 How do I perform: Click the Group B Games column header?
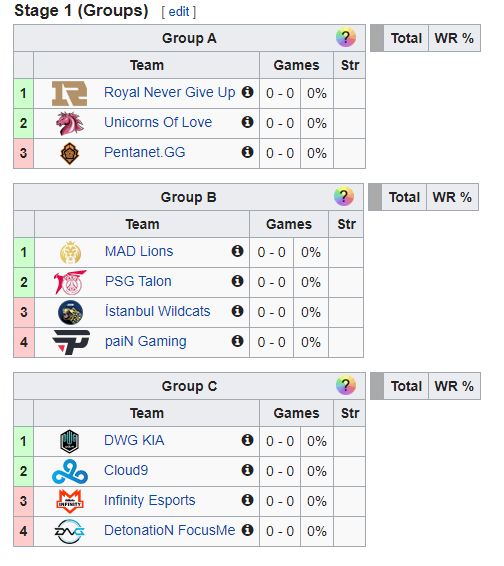tap(289, 225)
